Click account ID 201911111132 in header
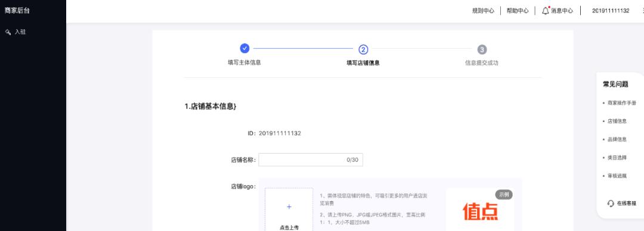The width and height of the screenshot is (644, 231). tap(611, 11)
